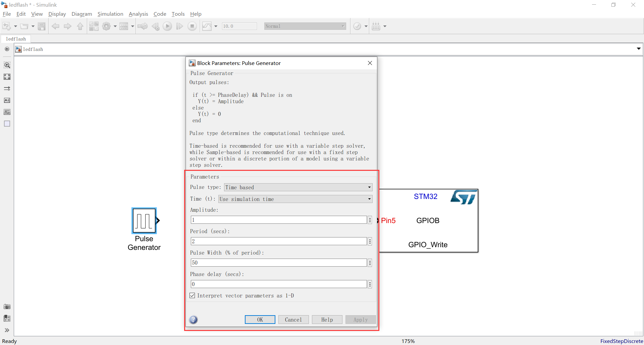Screen dimensions: 644x345
Task: Select the Annotation tool in the sidebar palette
Action: tap(7, 100)
